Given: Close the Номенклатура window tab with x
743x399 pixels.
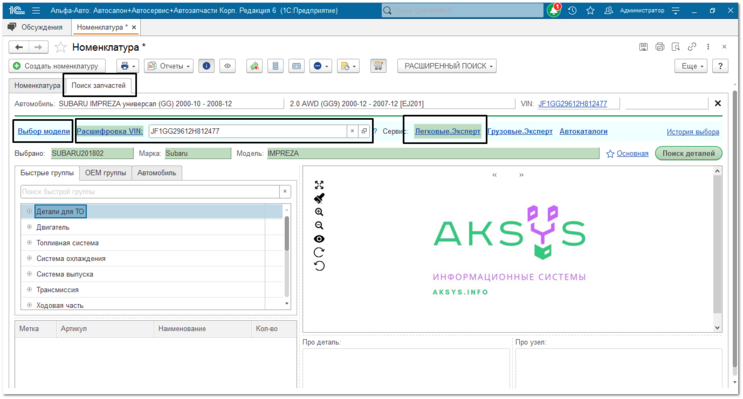Looking at the screenshot, I should 134,27.
